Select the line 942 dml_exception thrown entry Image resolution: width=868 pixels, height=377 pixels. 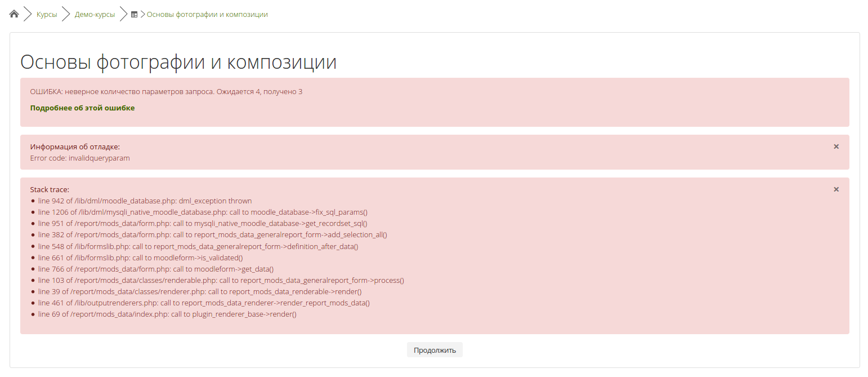click(x=145, y=201)
